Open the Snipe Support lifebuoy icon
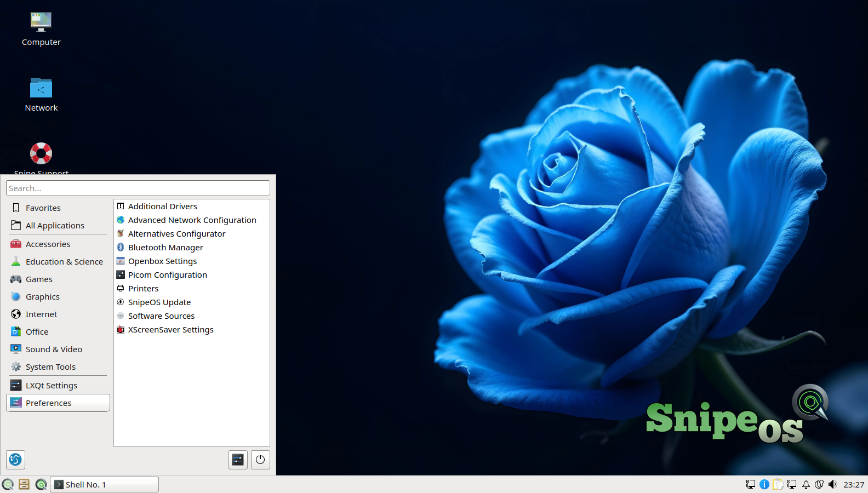Screen dimensions: 868x493 (41, 153)
